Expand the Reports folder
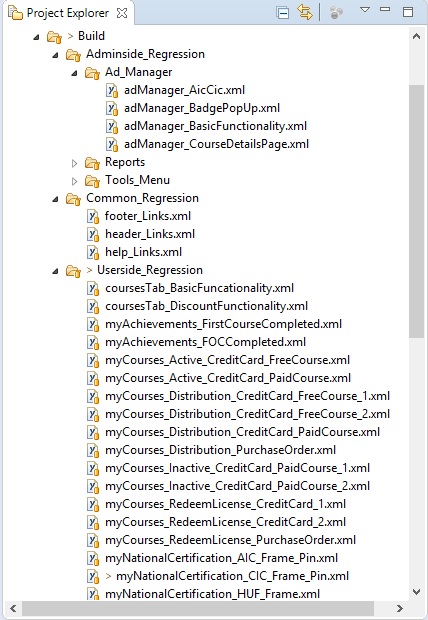 (74, 163)
